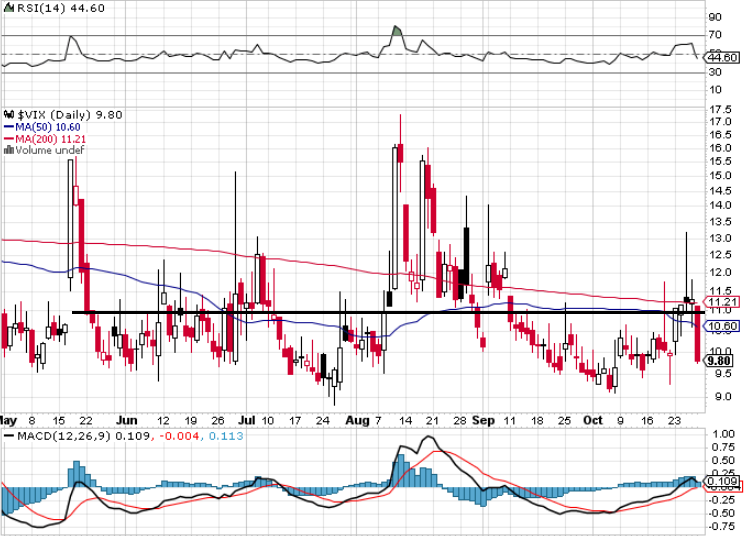Click the Volume undef bar icon
The image size is (750, 536).
coord(9,150)
